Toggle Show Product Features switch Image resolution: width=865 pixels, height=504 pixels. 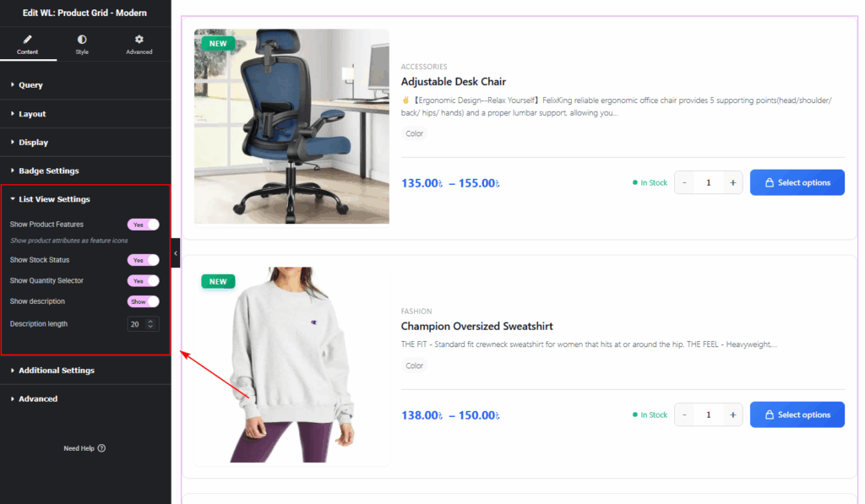pos(144,225)
